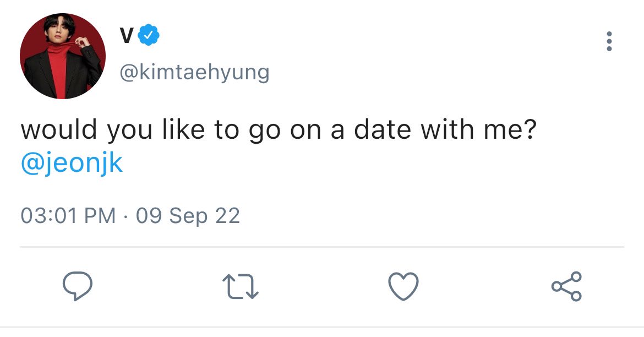Click the blue verified checkmark badge
Screen dimensions: 644x337
pyautogui.click(x=148, y=35)
